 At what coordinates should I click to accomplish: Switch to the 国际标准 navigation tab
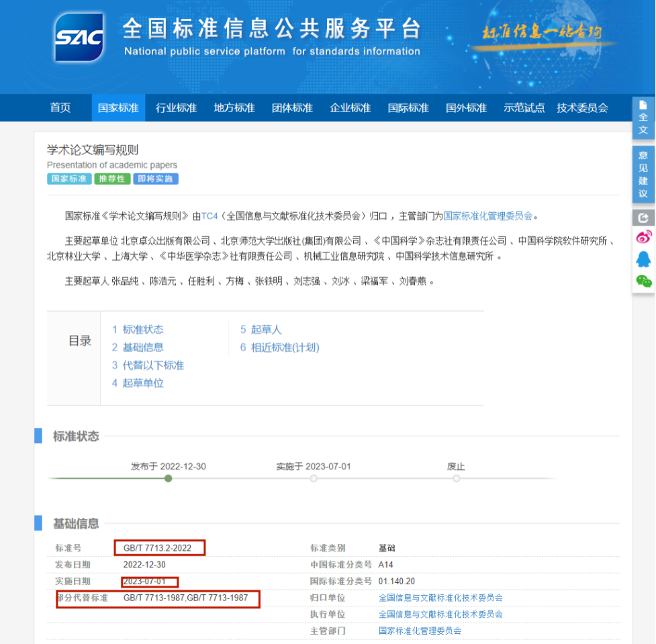[408, 108]
